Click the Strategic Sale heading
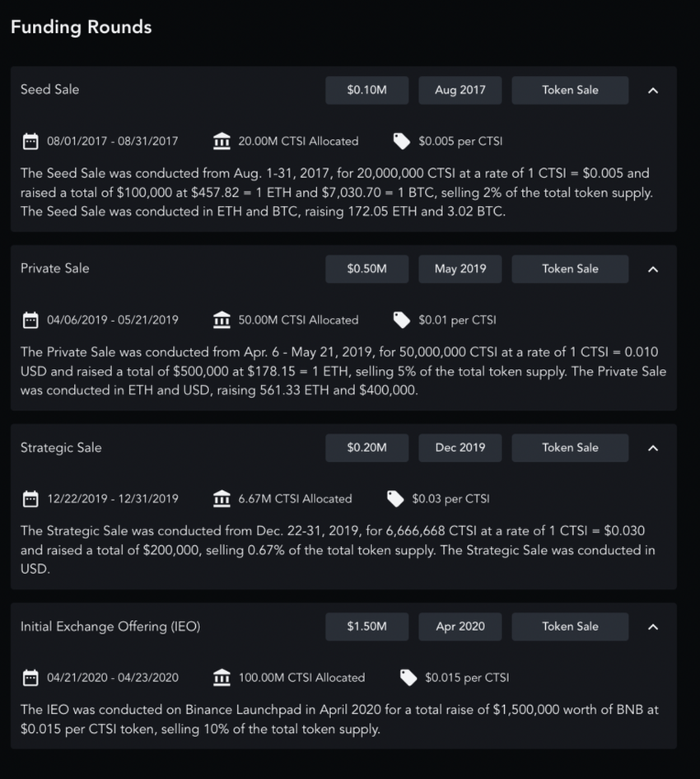The width and height of the screenshot is (700, 779). tap(61, 448)
